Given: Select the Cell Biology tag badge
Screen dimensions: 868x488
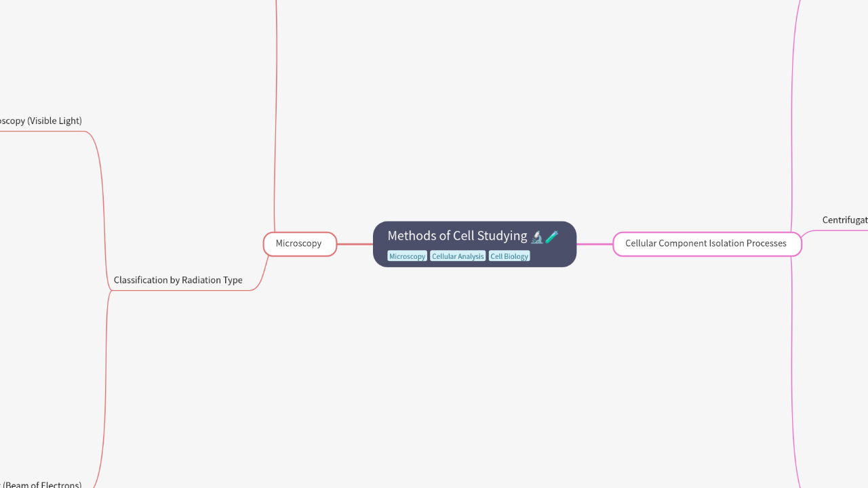Looking at the screenshot, I should click(x=509, y=256).
